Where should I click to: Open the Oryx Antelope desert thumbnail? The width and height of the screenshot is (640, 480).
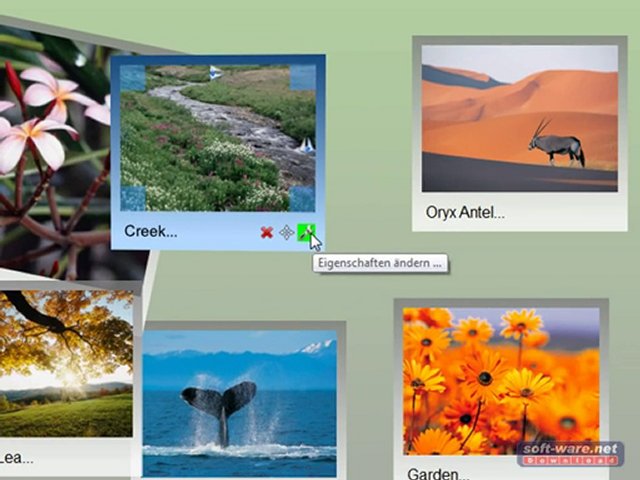[x=520, y=118]
